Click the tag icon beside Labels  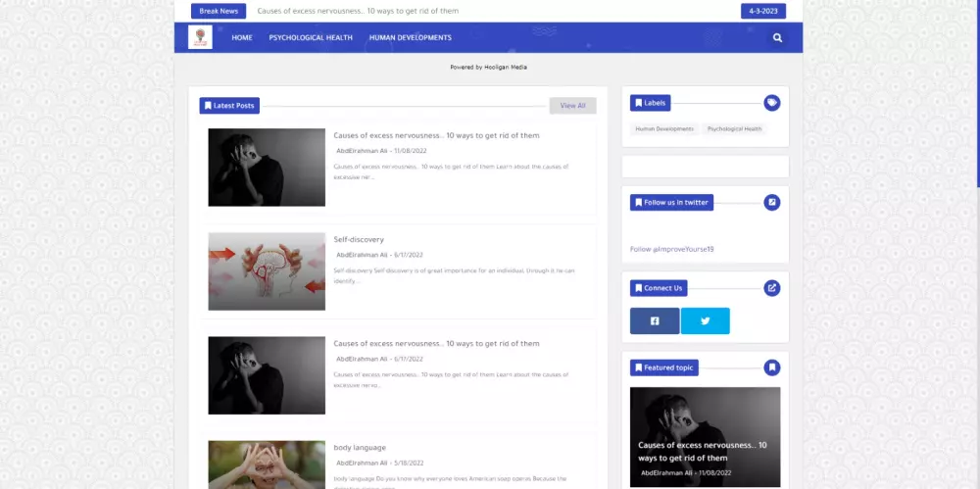click(x=772, y=103)
